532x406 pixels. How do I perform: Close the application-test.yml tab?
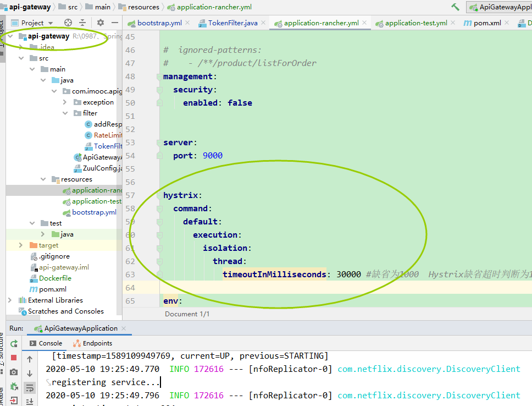(x=453, y=23)
